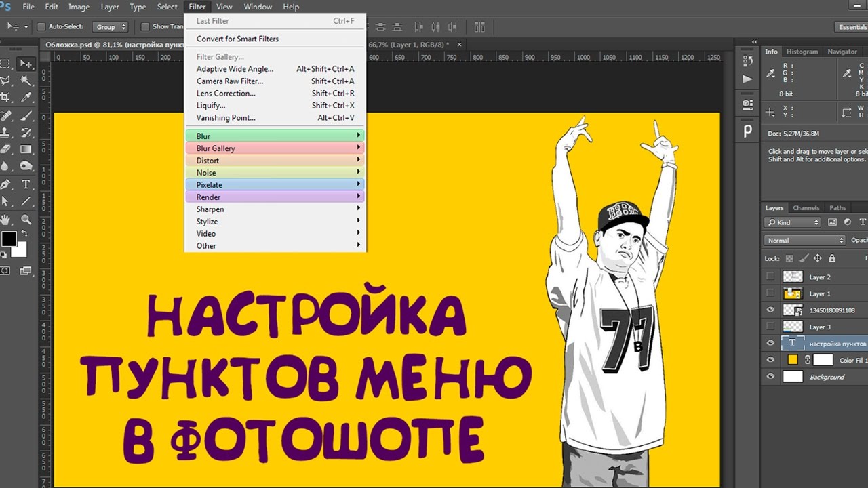Image resolution: width=868 pixels, height=488 pixels.
Task: Expand the Render filter submenu
Action: pyautogui.click(x=275, y=197)
